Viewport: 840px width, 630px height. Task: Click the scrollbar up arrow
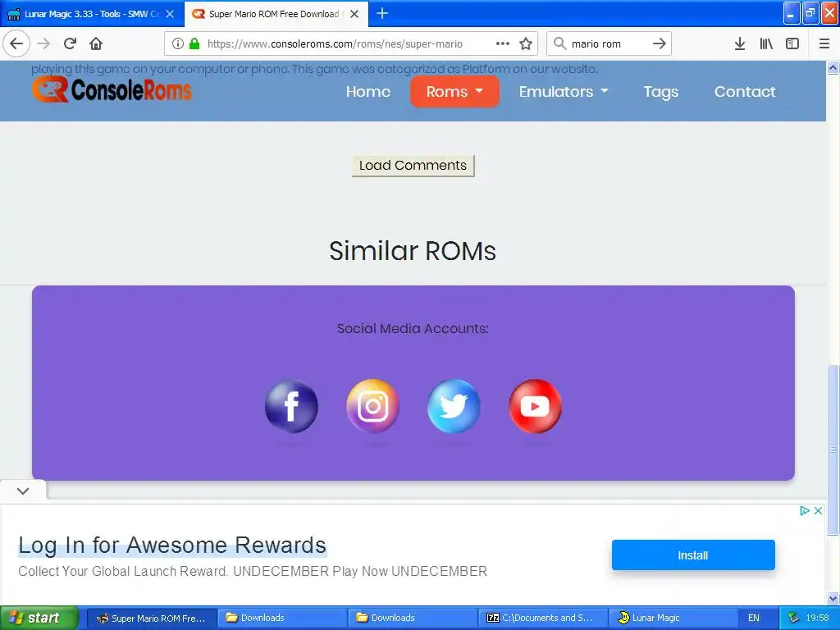click(833, 67)
